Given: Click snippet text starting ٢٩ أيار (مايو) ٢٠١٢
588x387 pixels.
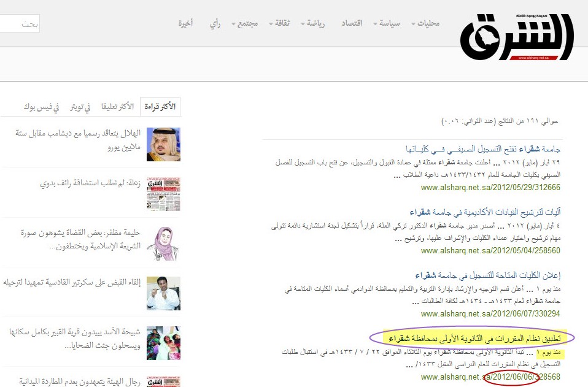Looking at the screenshot, I should pos(418,169).
